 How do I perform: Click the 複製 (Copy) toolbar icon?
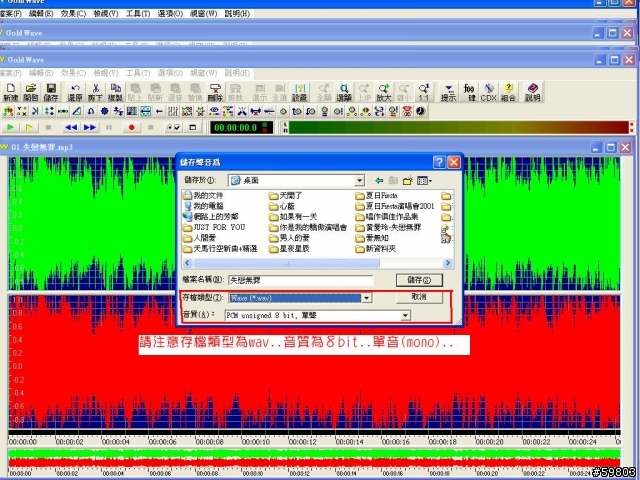[115, 92]
